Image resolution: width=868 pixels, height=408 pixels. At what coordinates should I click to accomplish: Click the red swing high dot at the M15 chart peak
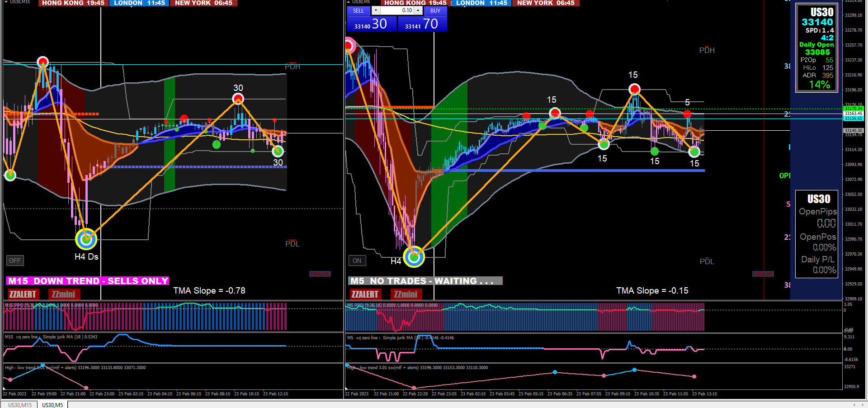click(x=42, y=62)
